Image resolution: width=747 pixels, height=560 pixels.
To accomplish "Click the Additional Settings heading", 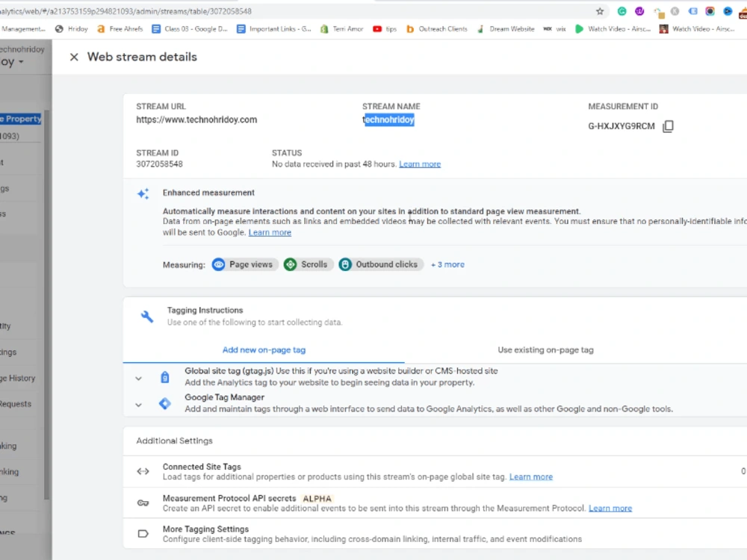I will [174, 441].
